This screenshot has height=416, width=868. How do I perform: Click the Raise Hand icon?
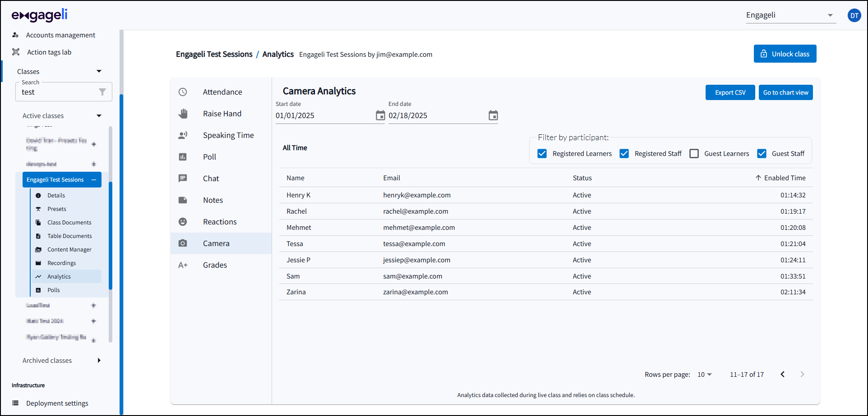183,114
